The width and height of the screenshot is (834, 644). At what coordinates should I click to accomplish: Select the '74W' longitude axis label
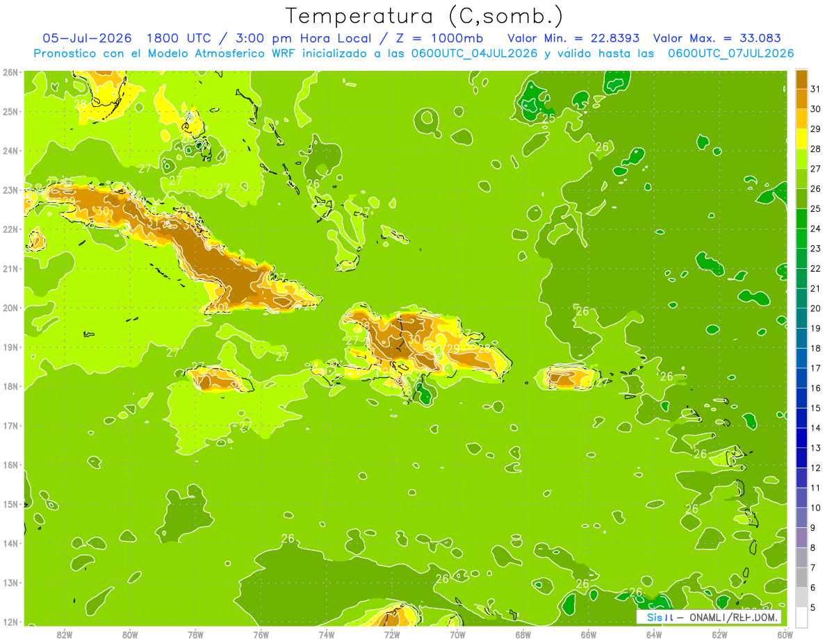click(x=327, y=634)
